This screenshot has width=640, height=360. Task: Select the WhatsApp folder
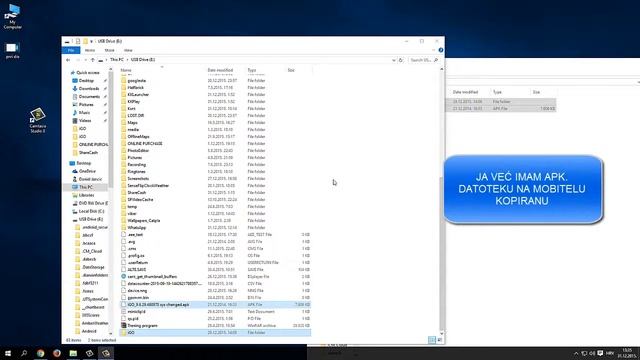pyautogui.click(x=136, y=227)
